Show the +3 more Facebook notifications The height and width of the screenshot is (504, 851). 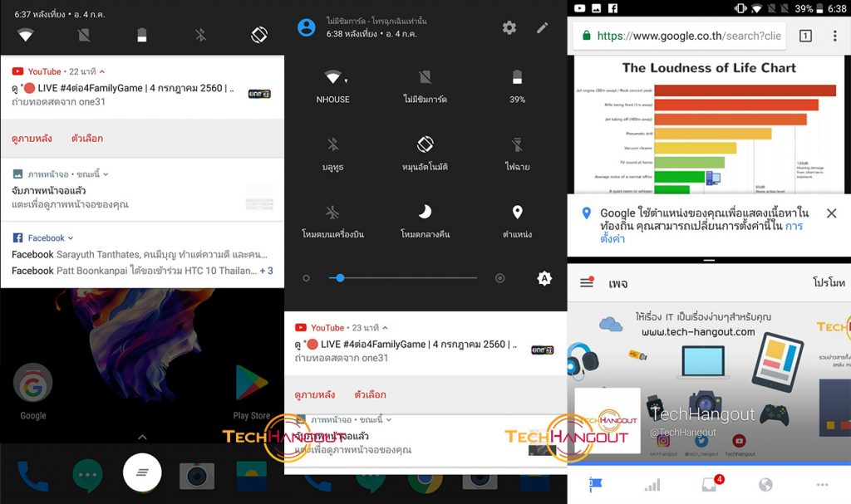267,271
